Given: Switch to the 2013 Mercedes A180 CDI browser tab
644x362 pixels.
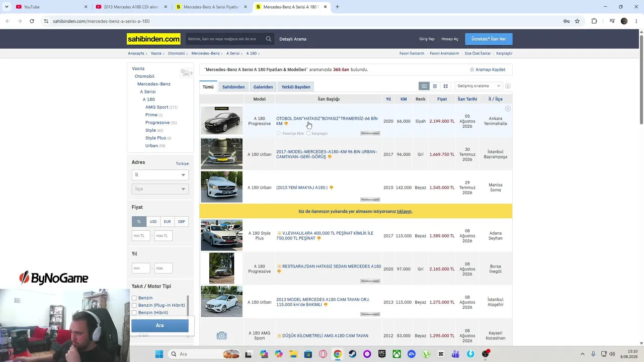Looking at the screenshot, I should (x=132, y=7).
